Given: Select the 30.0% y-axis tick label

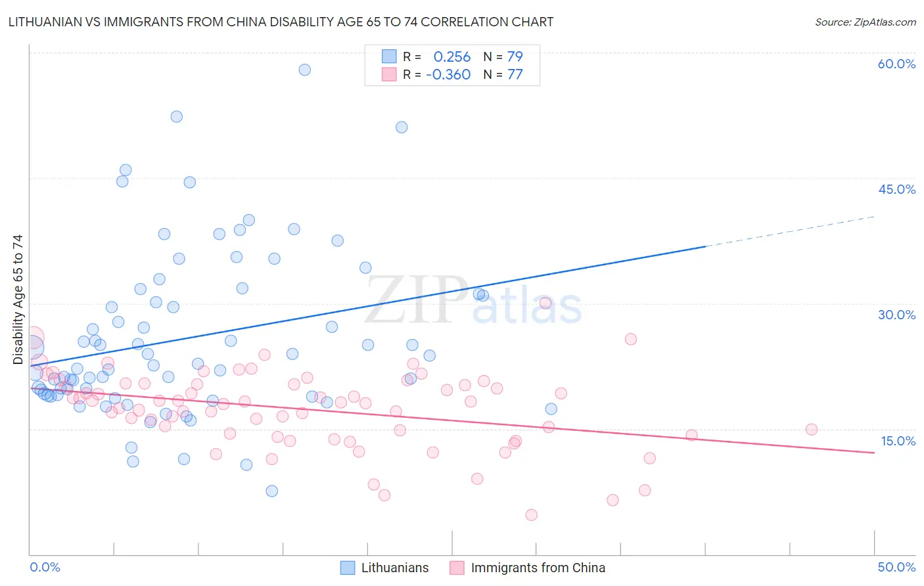Looking at the screenshot, I should pos(896,315).
